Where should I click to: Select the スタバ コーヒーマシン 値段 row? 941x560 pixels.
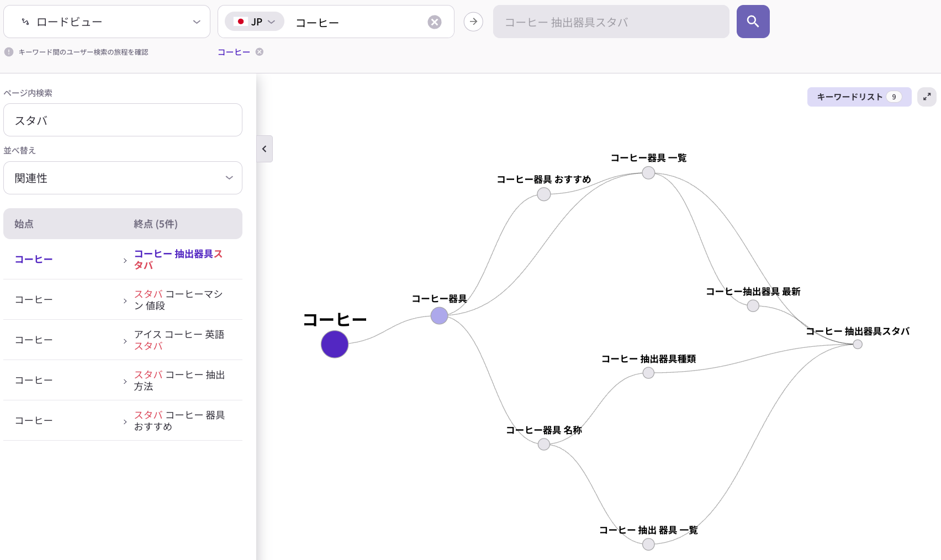coord(123,299)
